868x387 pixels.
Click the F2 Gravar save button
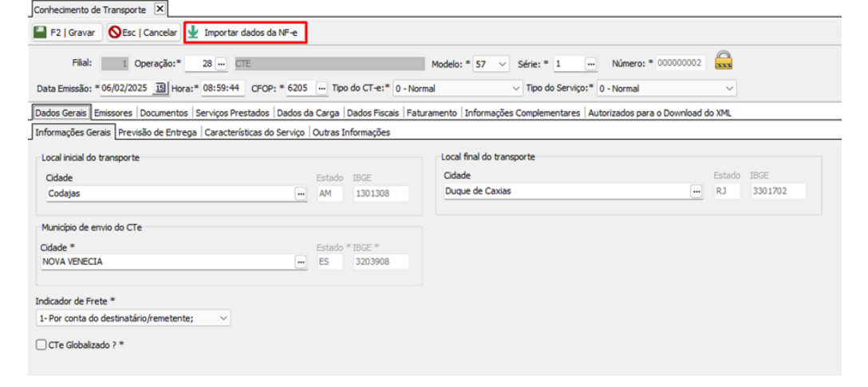65,33
